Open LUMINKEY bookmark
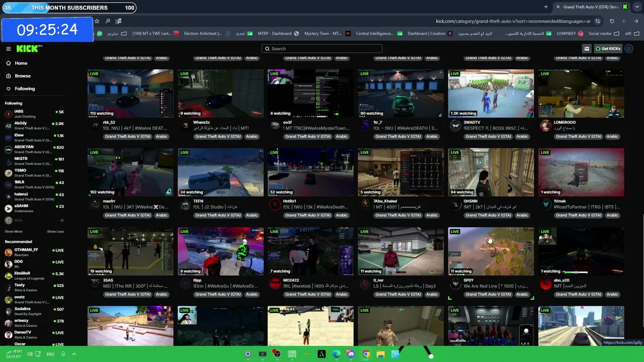This screenshot has width=644, height=362. (570, 34)
